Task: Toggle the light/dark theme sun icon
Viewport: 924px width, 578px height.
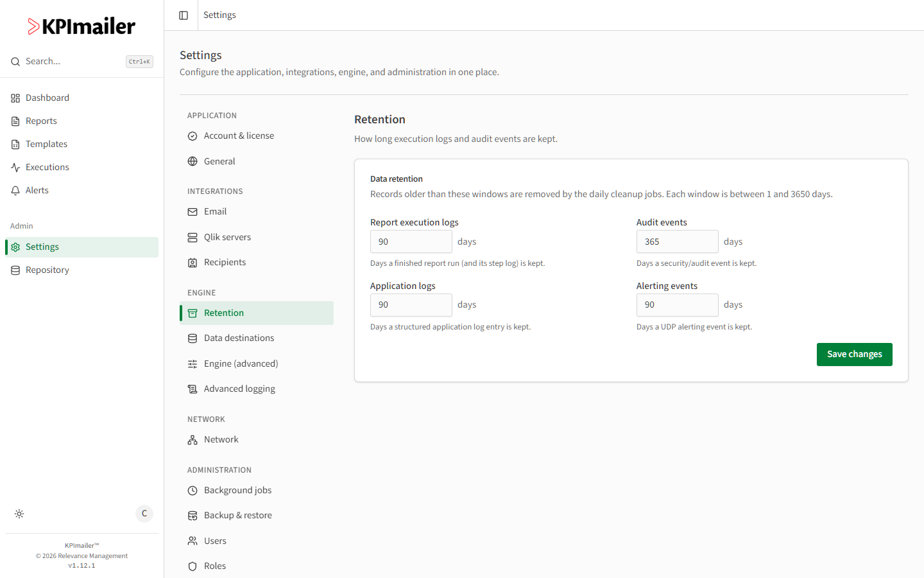Action: tap(19, 514)
